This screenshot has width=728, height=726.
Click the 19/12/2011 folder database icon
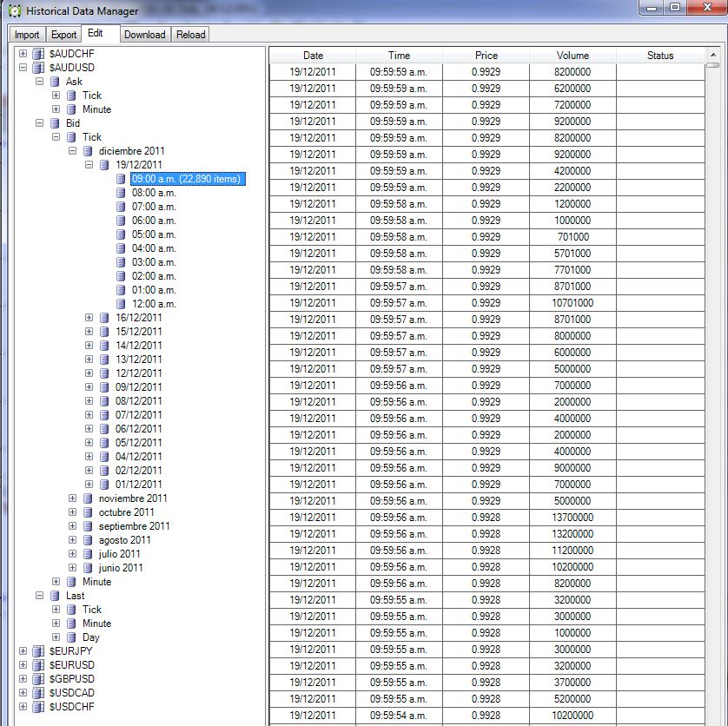pyautogui.click(x=104, y=165)
